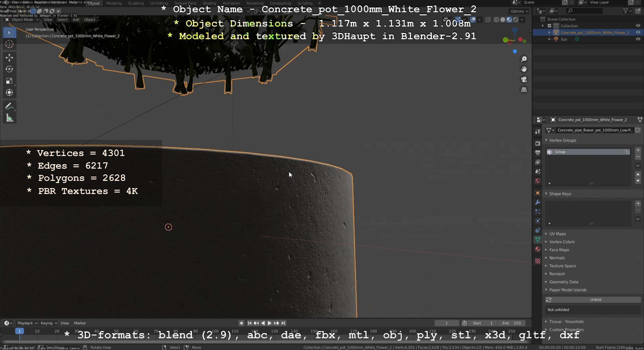Viewport: 644px width, 350px height.
Task: Collapse the Vertex Groups panel
Action: 546,140
